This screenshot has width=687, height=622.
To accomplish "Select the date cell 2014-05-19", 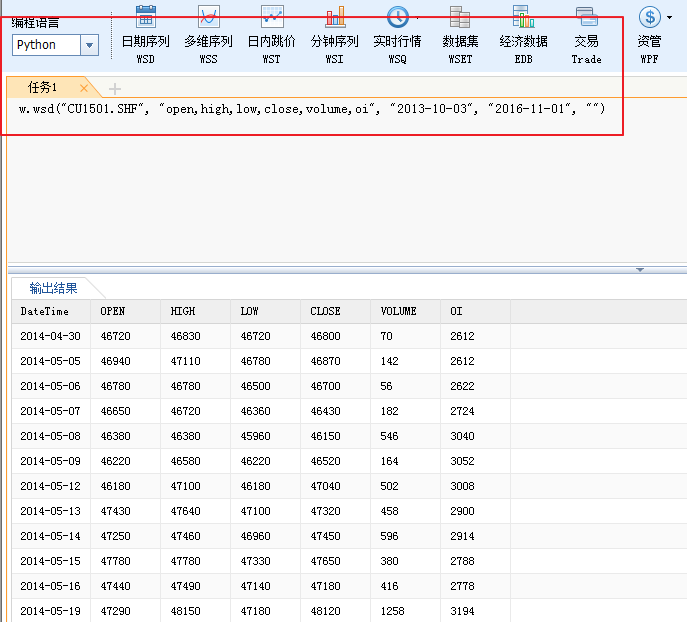I will point(50,611).
